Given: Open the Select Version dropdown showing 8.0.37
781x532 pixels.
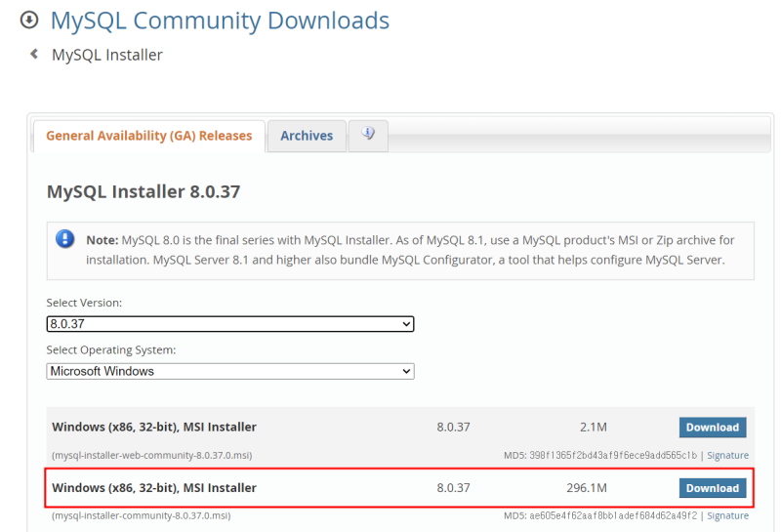Looking at the screenshot, I should (230, 324).
